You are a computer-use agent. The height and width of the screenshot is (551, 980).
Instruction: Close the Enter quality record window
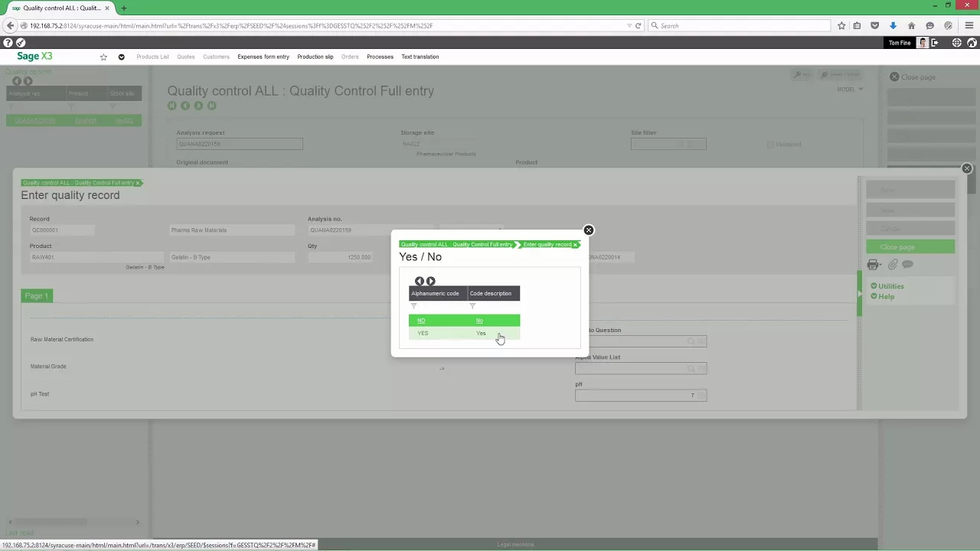tap(966, 168)
